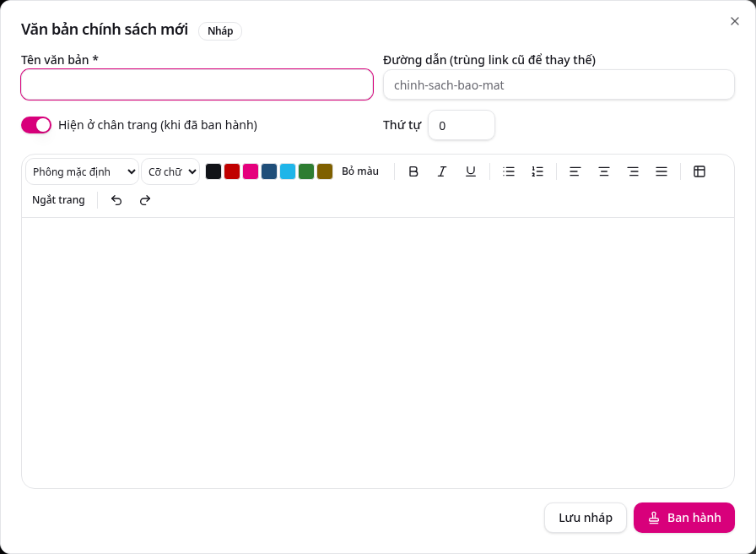Pick the light blue color swatch

[288, 171]
